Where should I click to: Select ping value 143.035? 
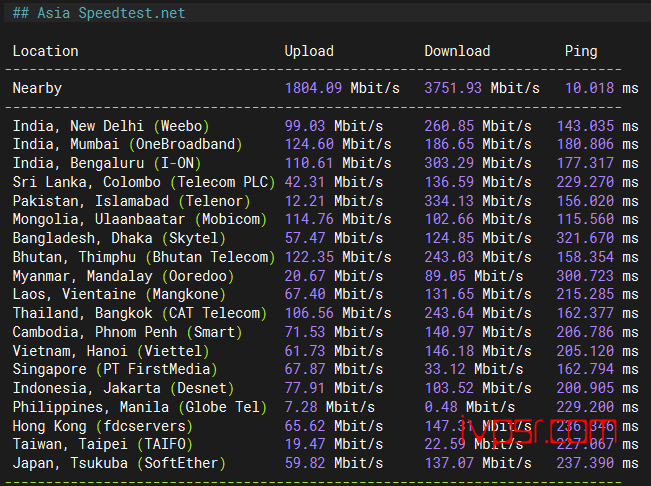[585, 126]
